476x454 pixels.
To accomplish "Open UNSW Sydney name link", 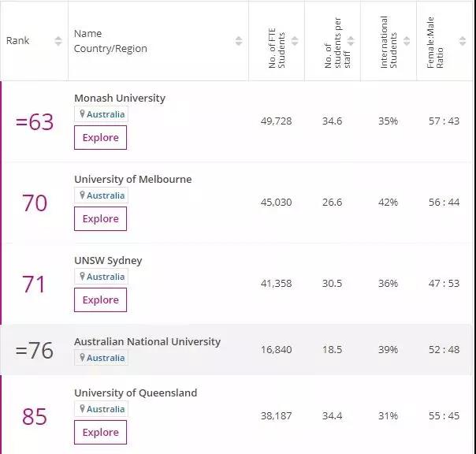I will point(108,260).
